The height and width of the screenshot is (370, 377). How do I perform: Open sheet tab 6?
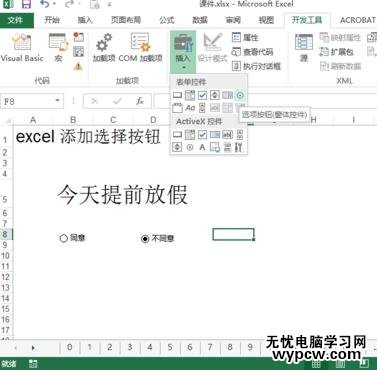[190, 347]
